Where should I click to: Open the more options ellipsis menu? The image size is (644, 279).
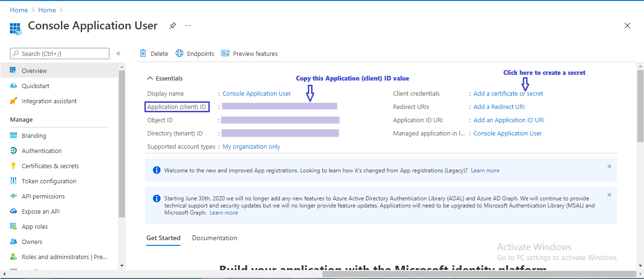(x=188, y=25)
